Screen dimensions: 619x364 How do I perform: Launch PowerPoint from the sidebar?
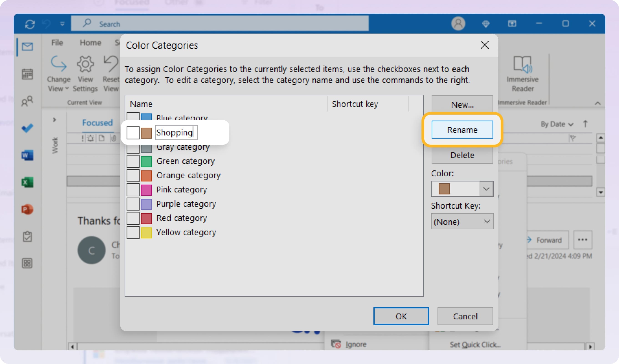click(x=27, y=209)
